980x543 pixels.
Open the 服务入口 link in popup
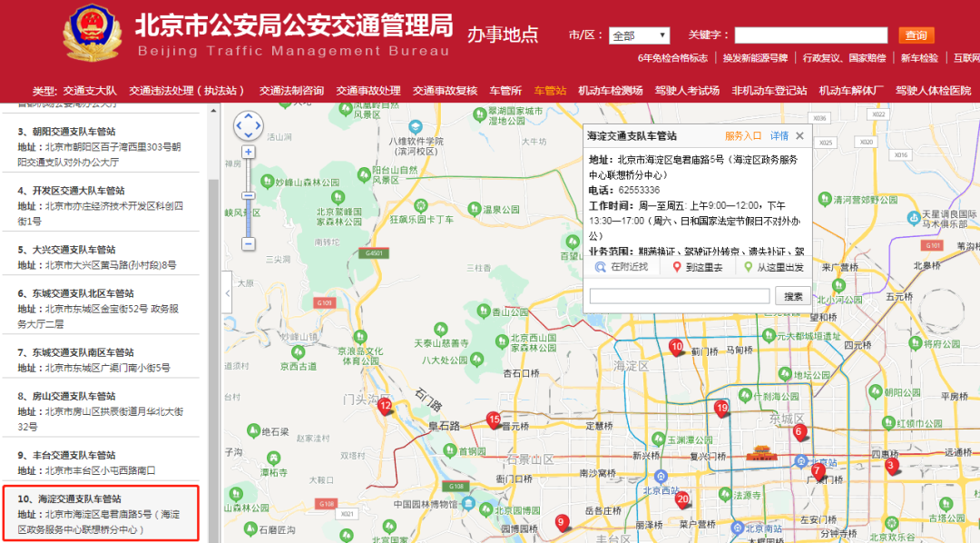click(742, 136)
